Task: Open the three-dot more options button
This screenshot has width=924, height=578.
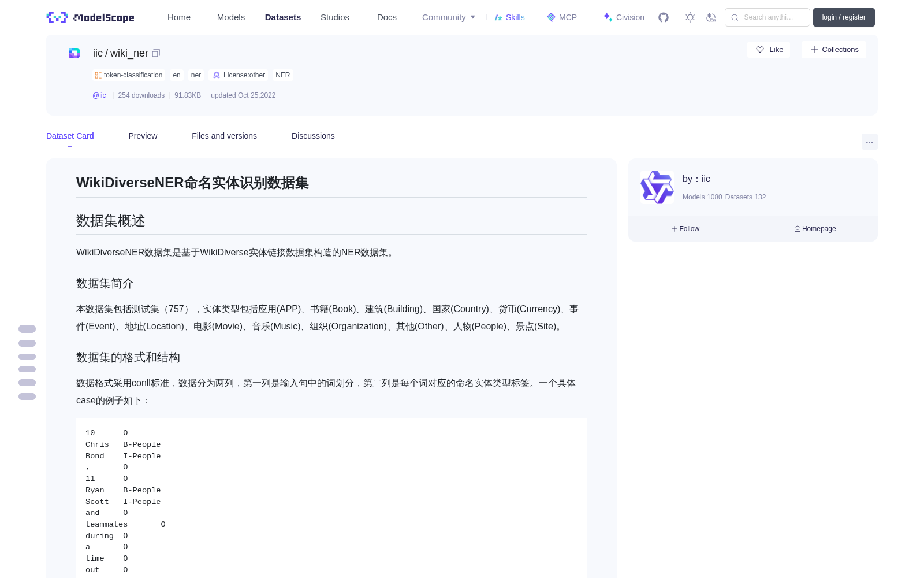Action: click(870, 142)
